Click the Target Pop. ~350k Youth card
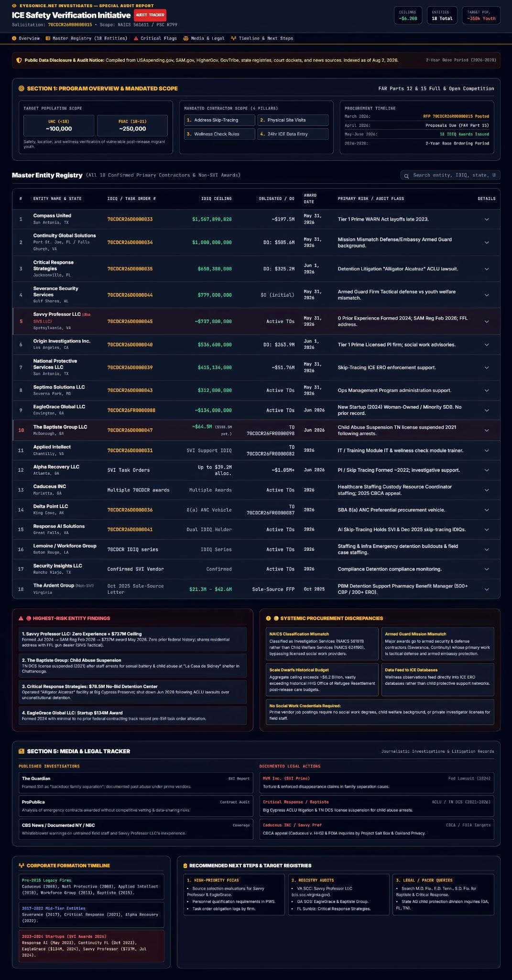The image size is (512, 980). pos(481,15)
